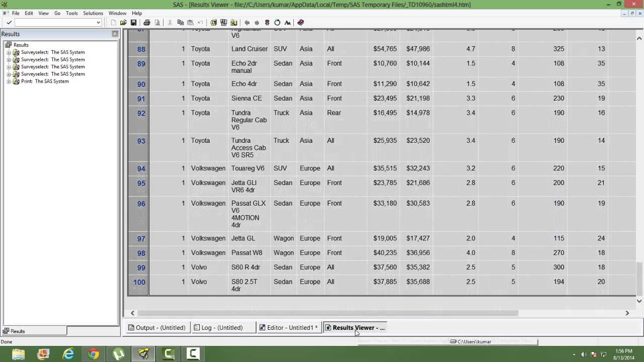Print the results using the printer icon
This screenshot has width=644, height=362.
147,23
